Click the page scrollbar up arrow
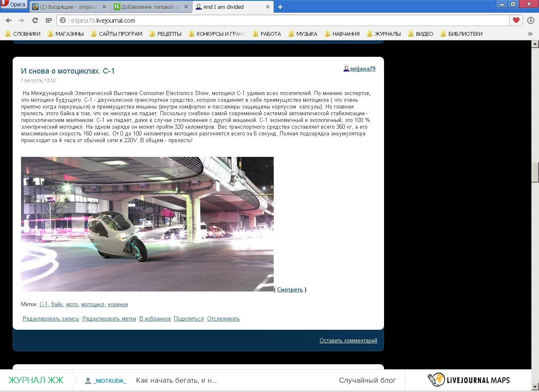The width and height of the screenshot is (539, 392). [x=535, y=44]
